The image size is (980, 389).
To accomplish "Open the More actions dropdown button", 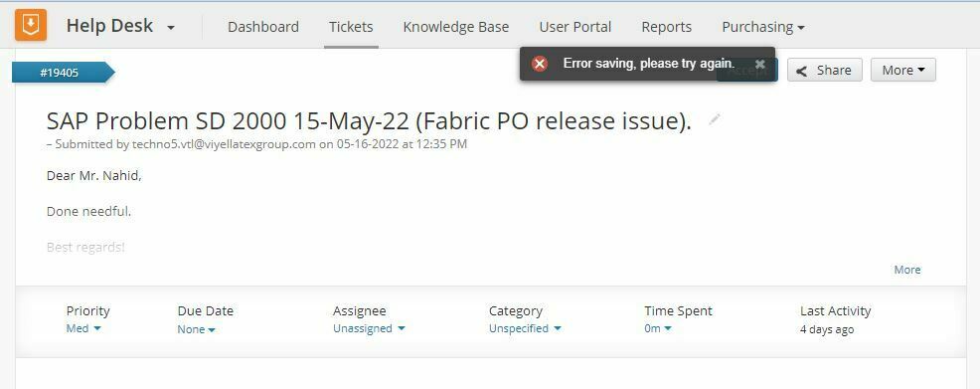I will click(x=903, y=70).
